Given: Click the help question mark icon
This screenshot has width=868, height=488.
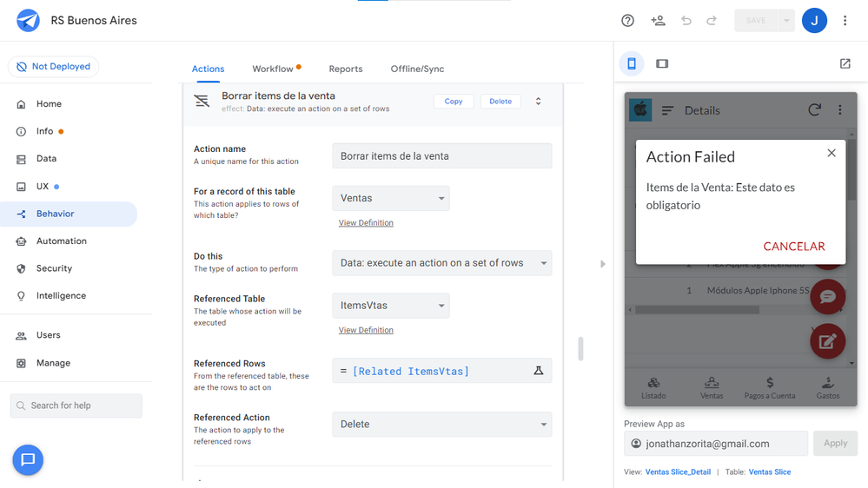Looking at the screenshot, I should [627, 21].
